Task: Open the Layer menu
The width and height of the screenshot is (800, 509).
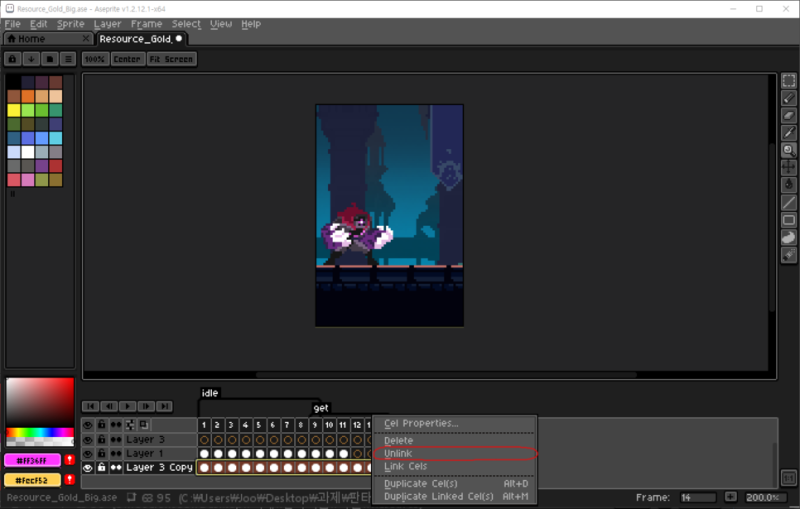Action: tap(107, 24)
